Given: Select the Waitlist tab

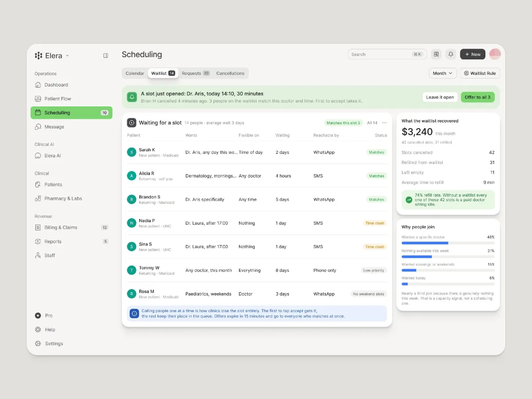Looking at the screenshot, I should pos(163,73).
